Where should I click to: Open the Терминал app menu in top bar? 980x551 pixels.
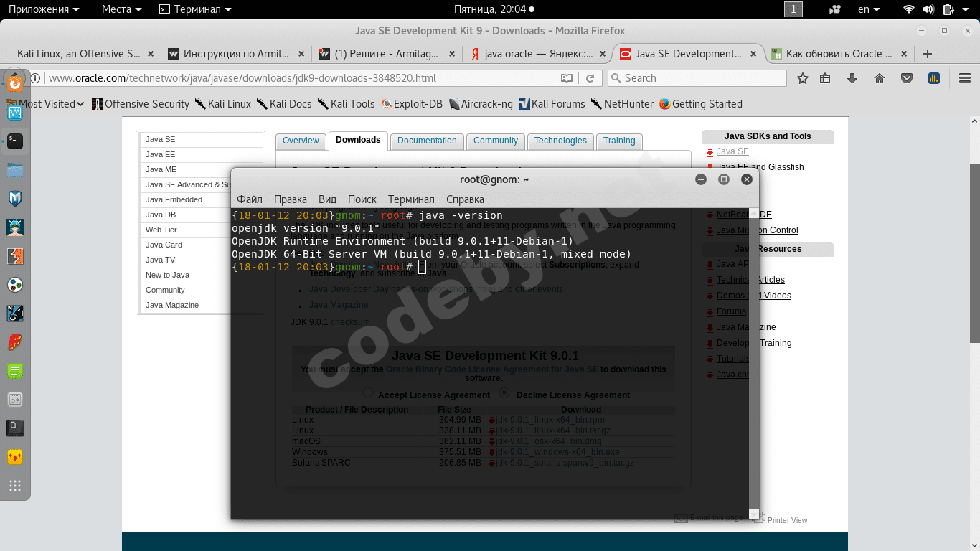[195, 9]
